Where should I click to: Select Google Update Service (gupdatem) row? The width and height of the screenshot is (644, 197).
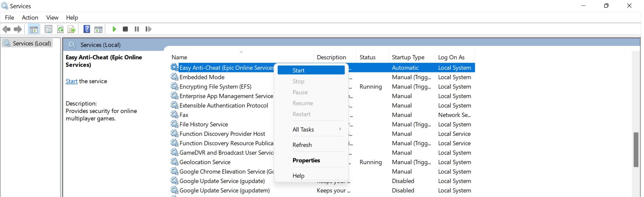click(225, 190)
